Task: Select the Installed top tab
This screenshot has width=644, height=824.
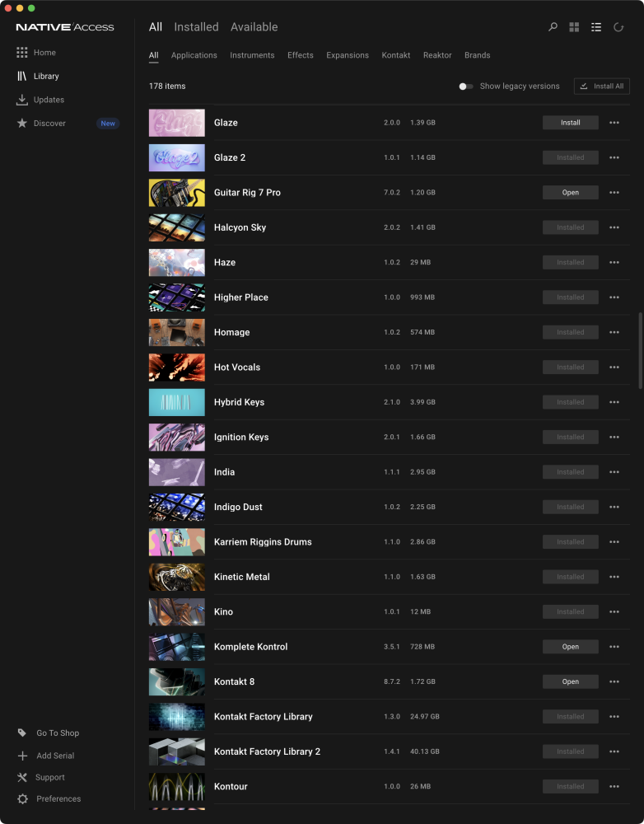Action: tap(197, 27)
